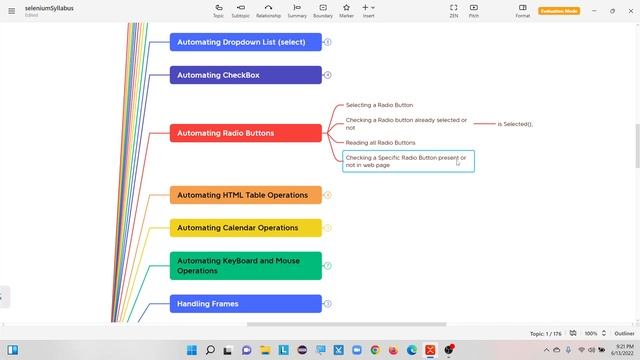Select Automating HTML Table Operations topic
640x360 pixels.
click(x=246, y=195)
